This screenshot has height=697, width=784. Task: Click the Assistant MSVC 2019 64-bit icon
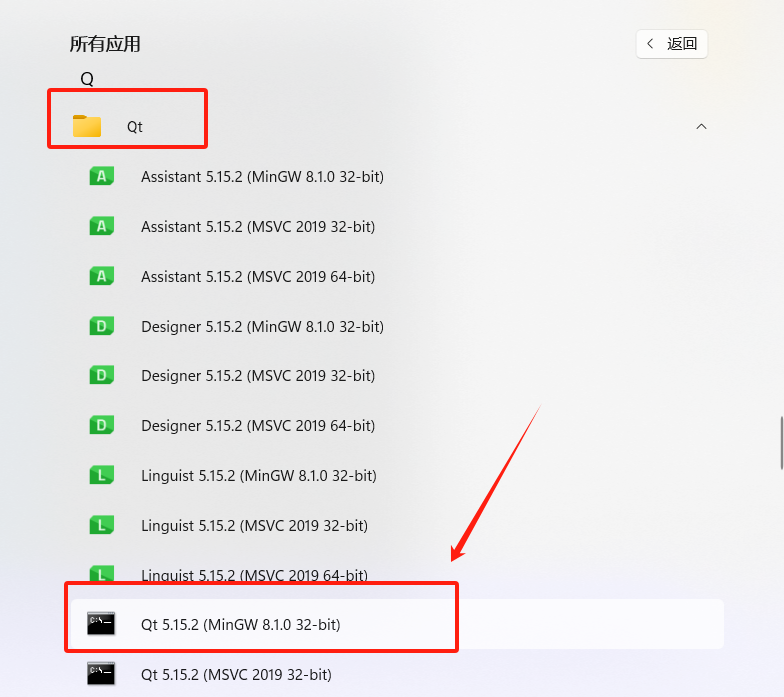click(x=101, y=276)
